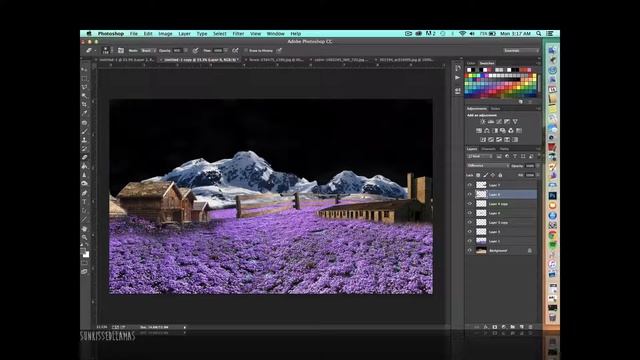Switch to the Styles tab

click(x=495, y=109)
